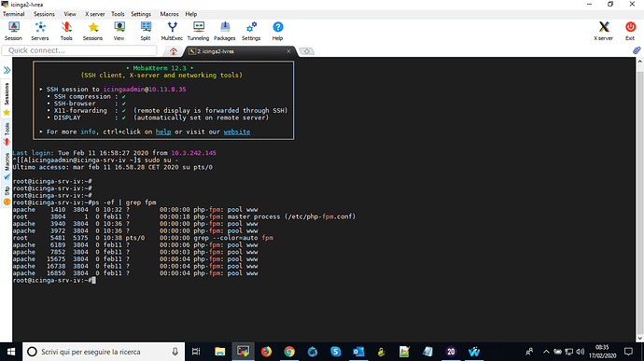
Task: Click the 10.3.242.145 login IP text
Action: tap(193, 153)
